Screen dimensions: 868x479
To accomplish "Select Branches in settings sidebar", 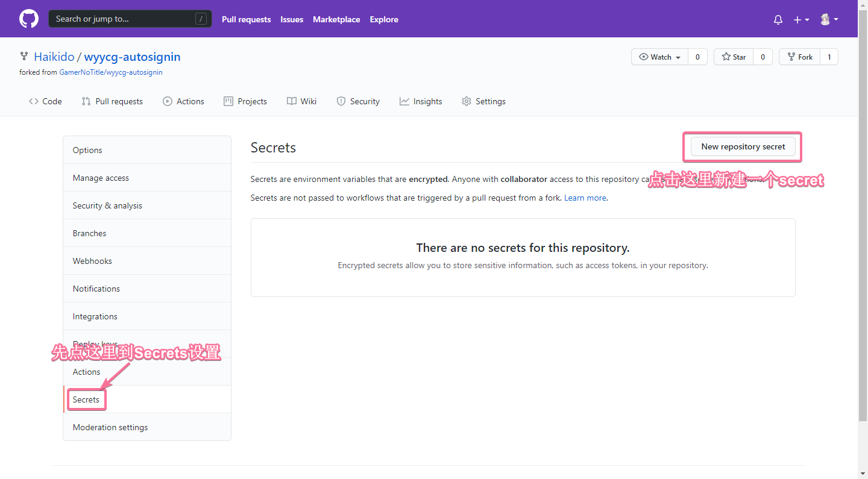I will pos(147,233).
